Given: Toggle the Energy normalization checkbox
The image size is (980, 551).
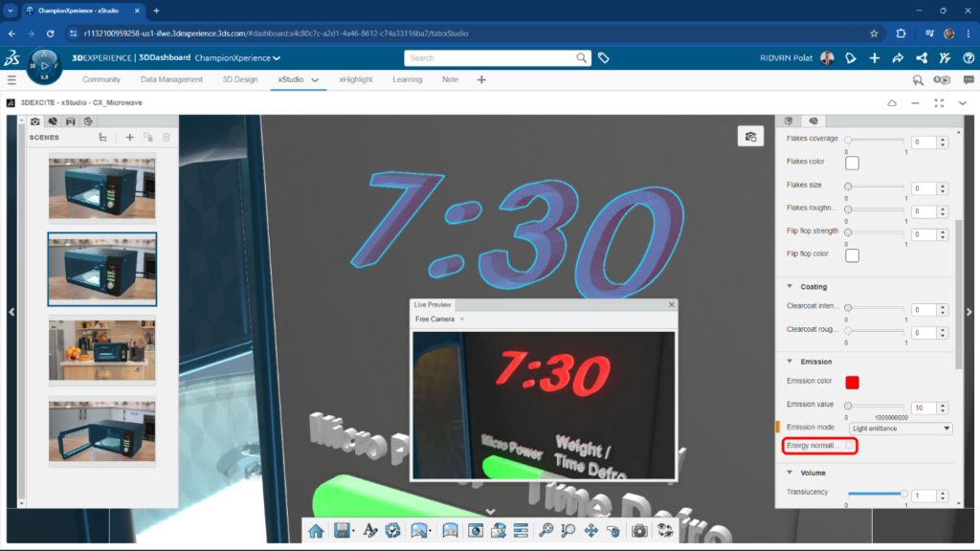Looking at the screenshot, I should pos(850,446).
